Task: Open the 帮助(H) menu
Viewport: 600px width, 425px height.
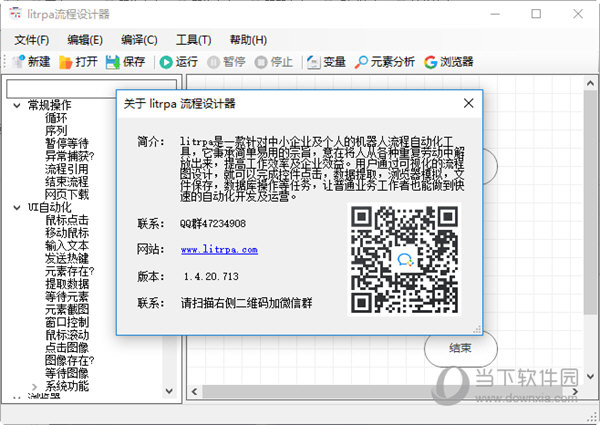Action: pyautogui.click(x=248, y=40)
